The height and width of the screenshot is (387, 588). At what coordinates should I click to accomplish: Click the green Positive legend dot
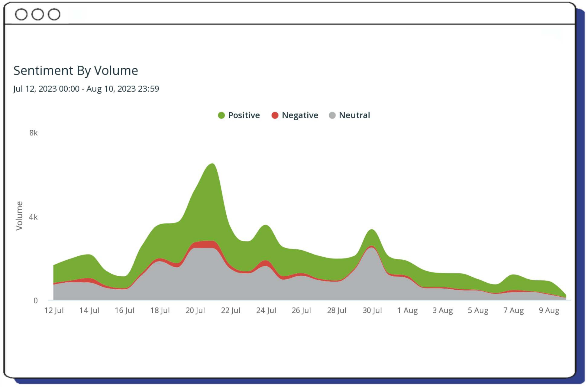pyautogui.click(x=221, y=115)
